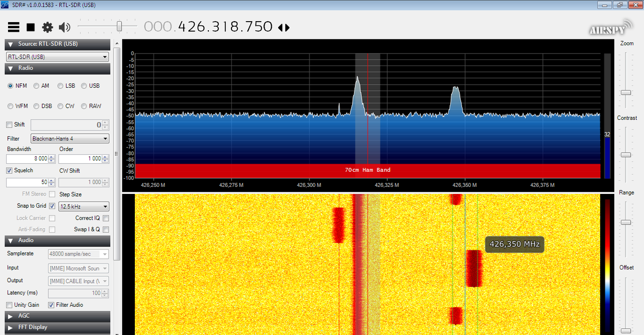
Task: Uncheck the Snap to Grid checkbox
Action: click(52, 206)
